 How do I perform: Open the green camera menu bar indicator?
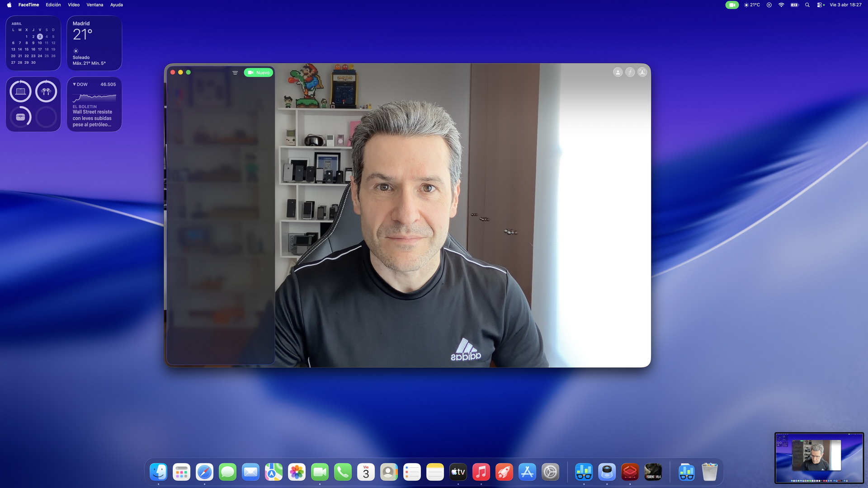(x=731, y=5)
